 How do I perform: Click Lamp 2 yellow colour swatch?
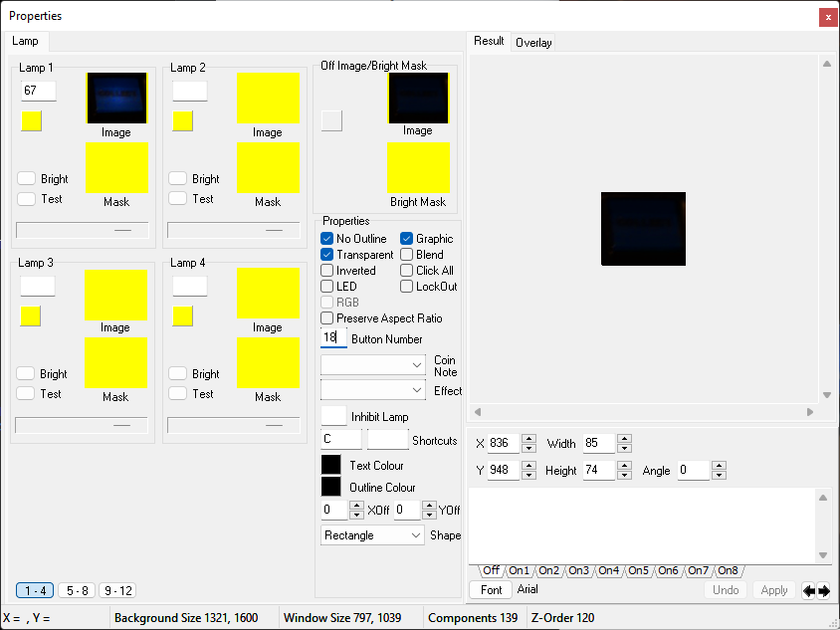click(183, 121)
